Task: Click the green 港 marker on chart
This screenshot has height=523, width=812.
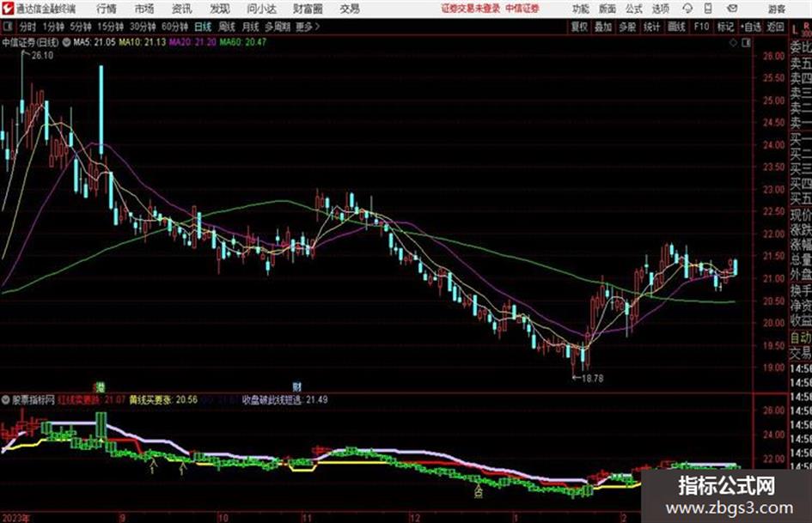Action: coord(100,386)
